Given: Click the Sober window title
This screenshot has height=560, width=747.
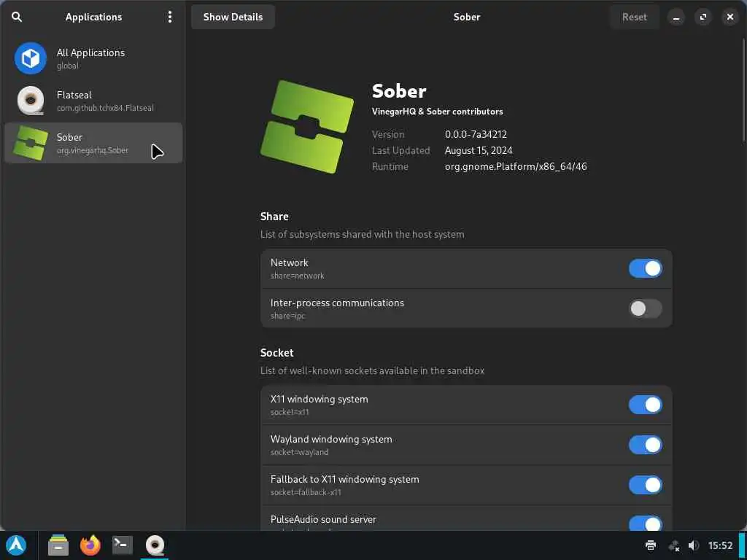Looking at the screenshot, I should tap(466, 17).
